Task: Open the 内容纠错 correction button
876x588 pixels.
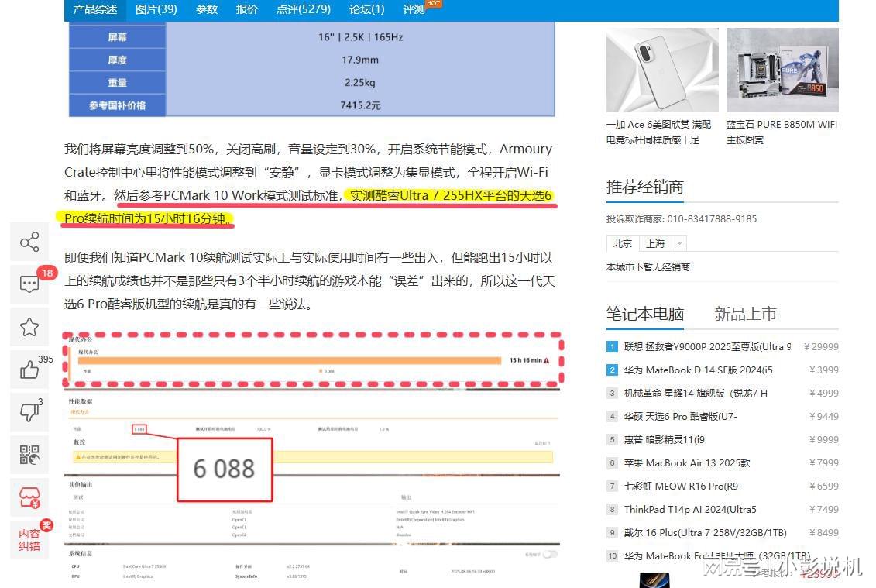Action: [x=29, y=540]
